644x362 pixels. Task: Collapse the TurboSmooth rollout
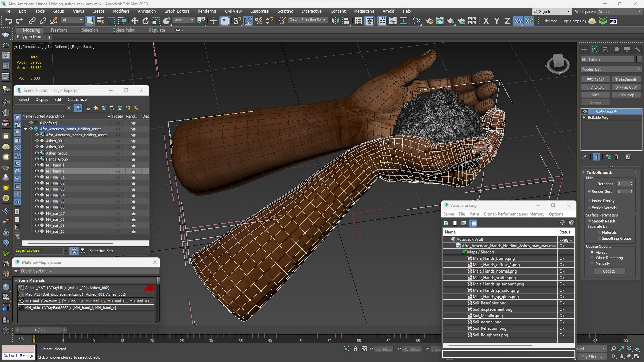(x=583, y=172)
